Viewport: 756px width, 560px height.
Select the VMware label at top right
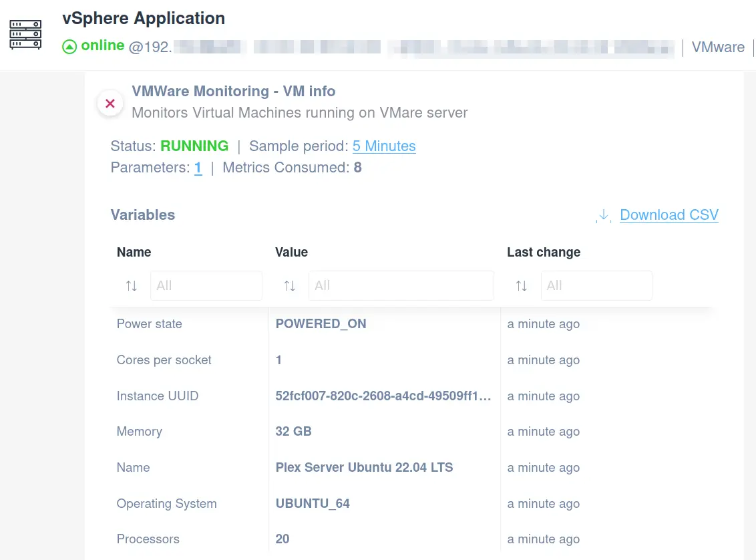point(718,47)
